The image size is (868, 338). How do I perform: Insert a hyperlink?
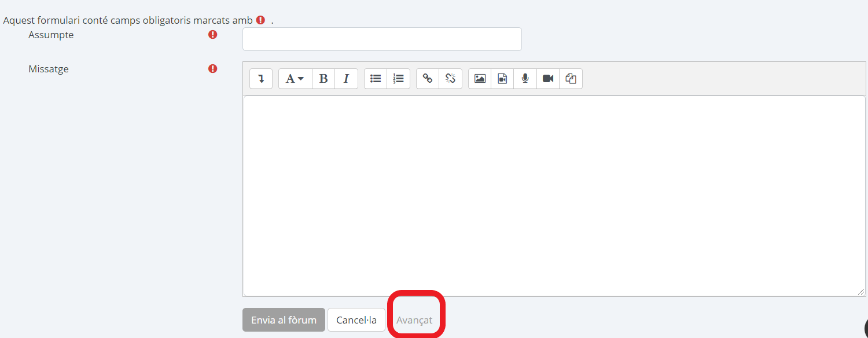[428, 79]
